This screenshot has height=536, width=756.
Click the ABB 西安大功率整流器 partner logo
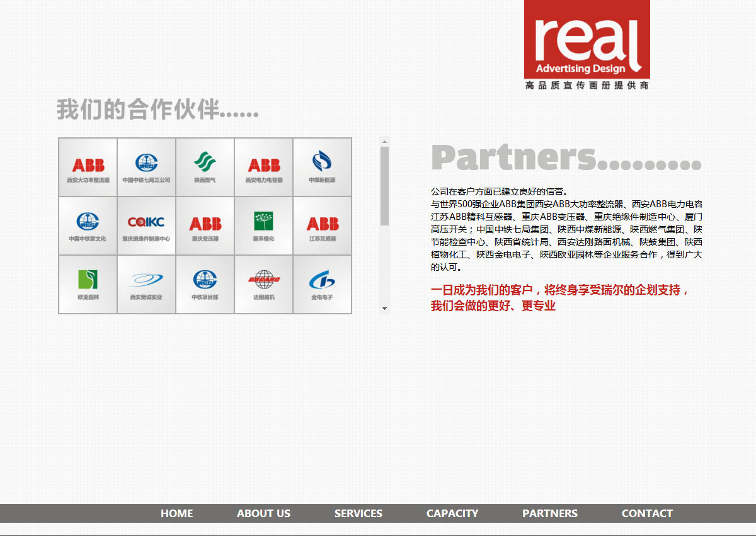tap(88, 168)
